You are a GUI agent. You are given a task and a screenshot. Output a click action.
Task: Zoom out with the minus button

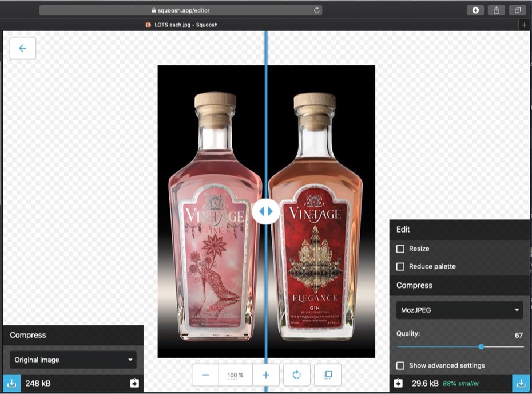pyautogui.click(x=205, y=375)
